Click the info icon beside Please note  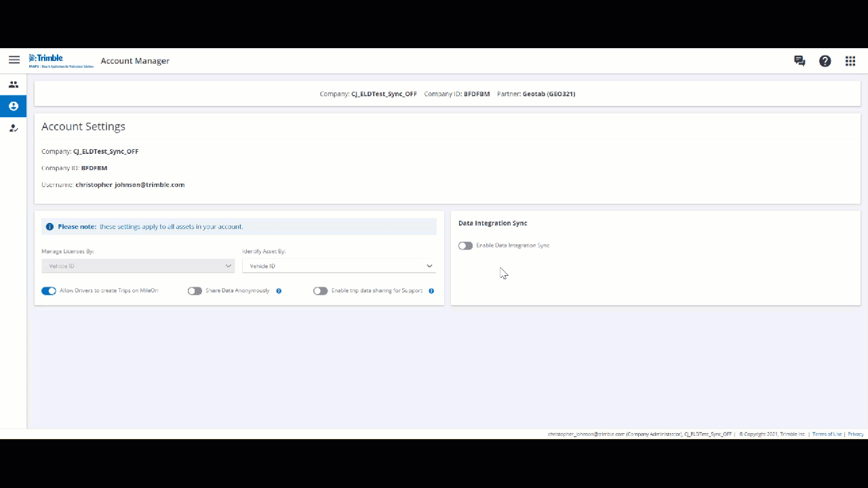pos(50,226)
